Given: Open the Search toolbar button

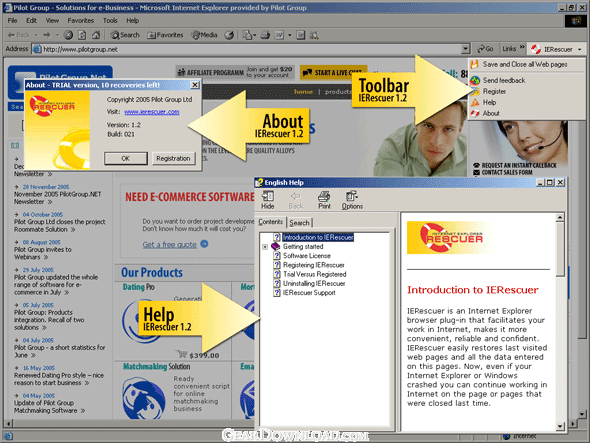Looking at the screenshot, I should coord(125,35).
